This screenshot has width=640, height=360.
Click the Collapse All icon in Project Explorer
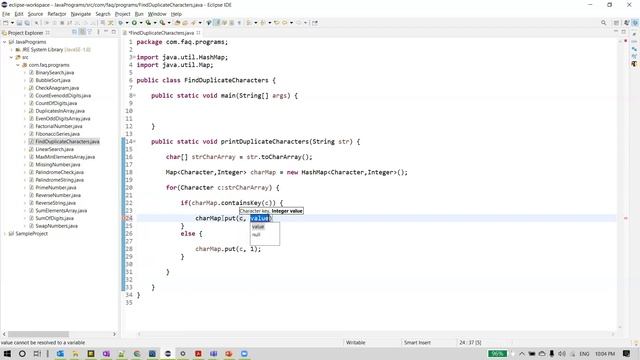[x=75, y=32]
